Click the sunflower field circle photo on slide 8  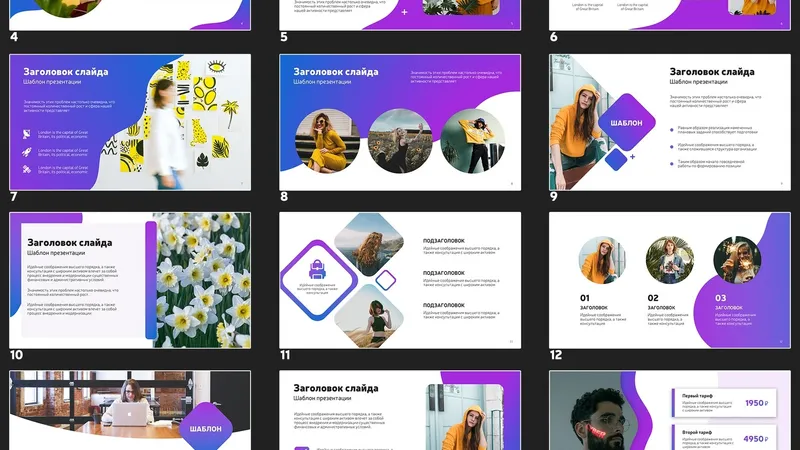pos(400,141)
